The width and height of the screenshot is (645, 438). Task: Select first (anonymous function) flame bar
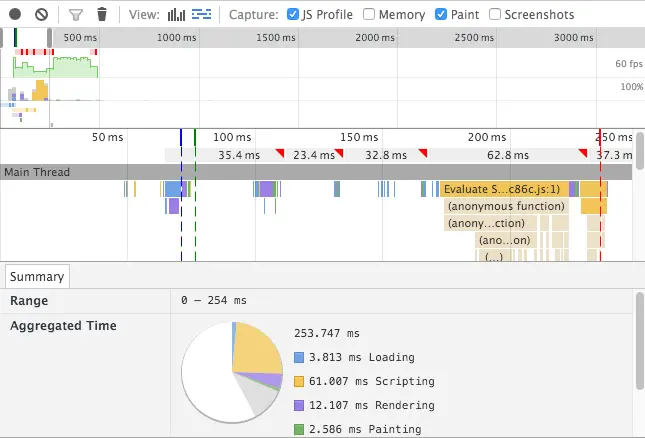coord(506,206)
